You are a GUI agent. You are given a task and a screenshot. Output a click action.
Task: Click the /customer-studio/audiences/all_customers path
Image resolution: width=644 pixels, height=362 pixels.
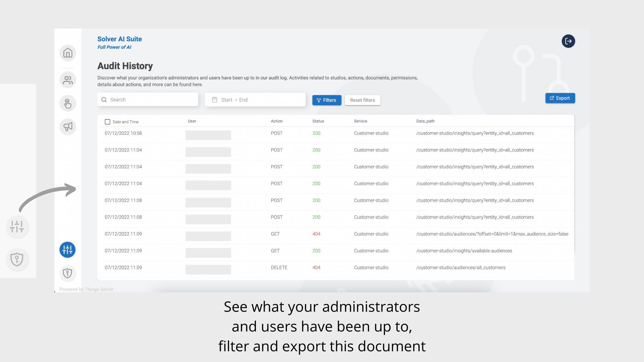(x=461, y=267)
